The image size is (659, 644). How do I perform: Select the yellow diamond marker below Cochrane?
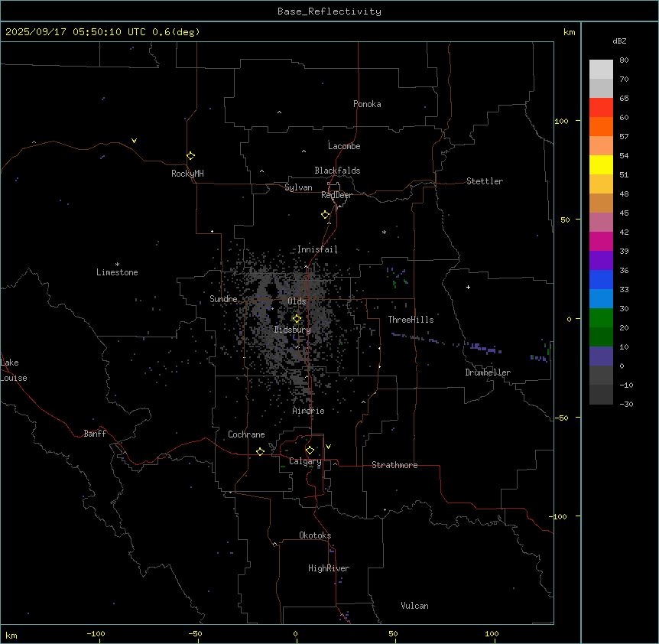260,451
